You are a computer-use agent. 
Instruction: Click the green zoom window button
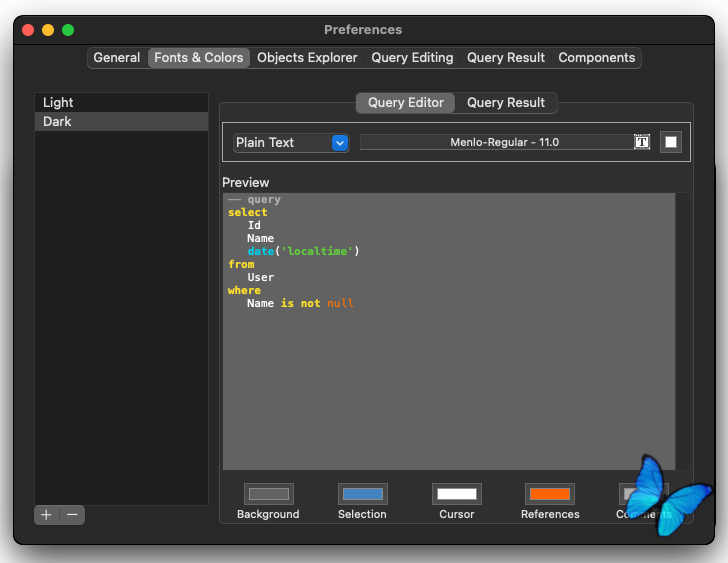tap(68, 30)
